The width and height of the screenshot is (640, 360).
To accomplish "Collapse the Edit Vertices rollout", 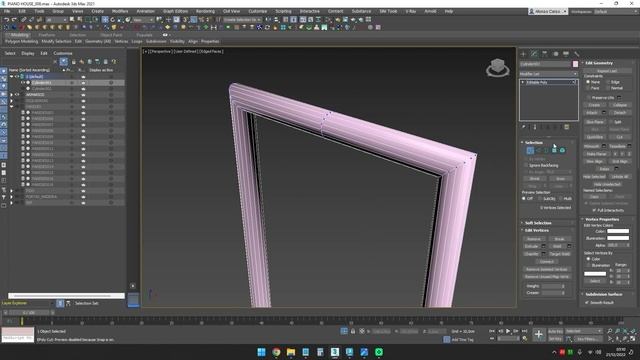I will [537, 230].
